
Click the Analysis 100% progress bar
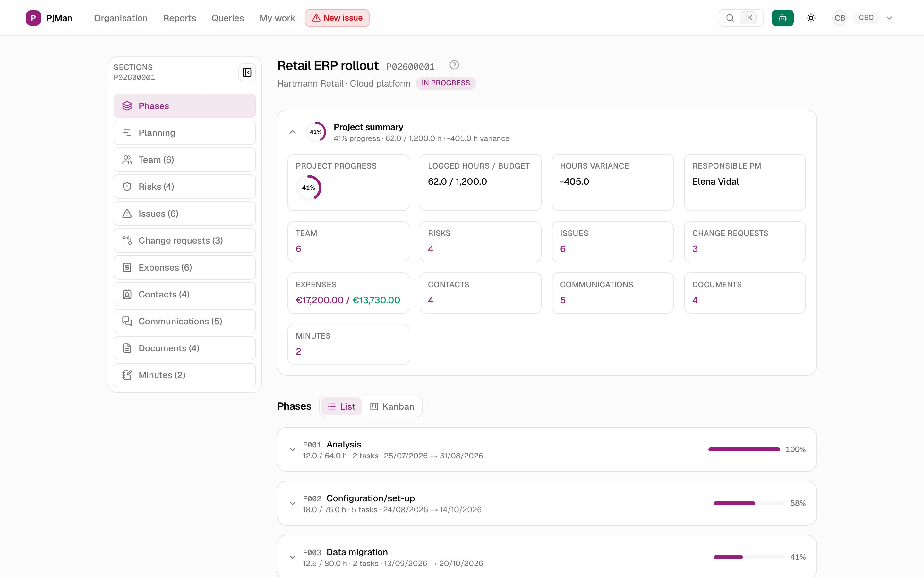744,449
